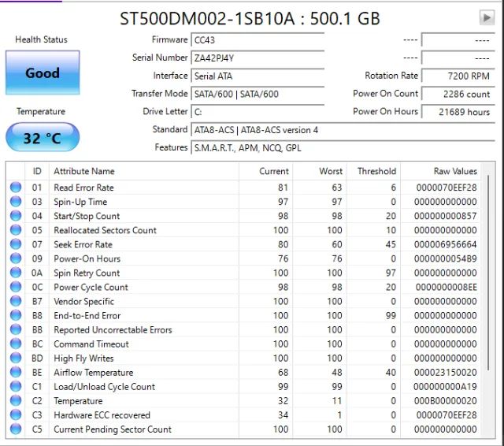Click status icon for Vendor Specific
The height and width of the screenshot is (446, 504).
[x=16, y=301]
